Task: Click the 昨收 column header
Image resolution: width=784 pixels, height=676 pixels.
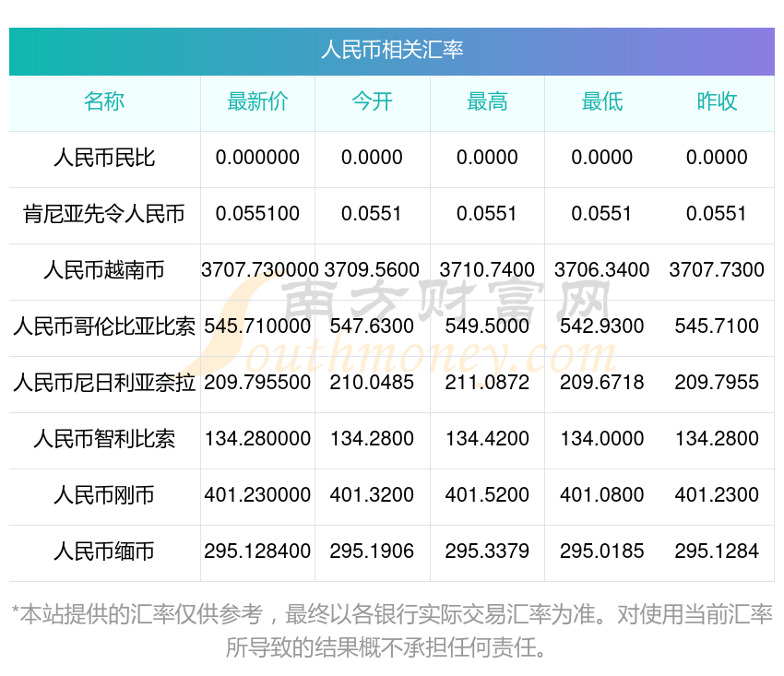Action: click(x=717, y=101)
